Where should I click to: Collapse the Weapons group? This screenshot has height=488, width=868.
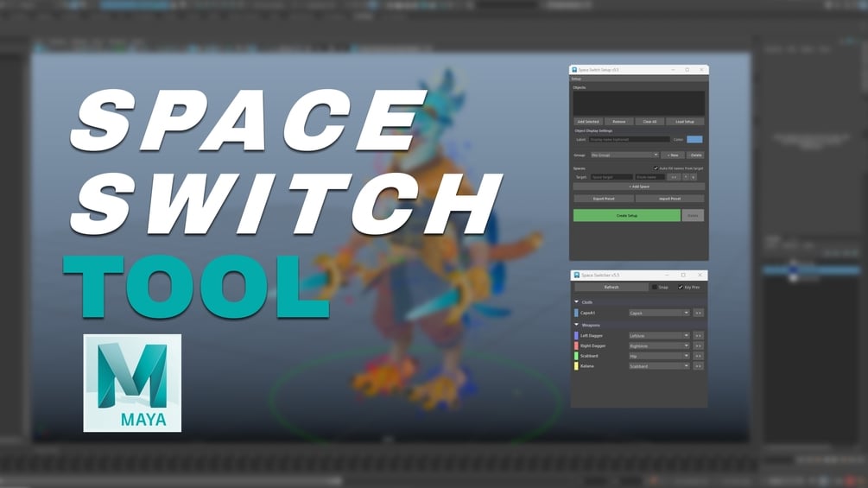point(576,325)
